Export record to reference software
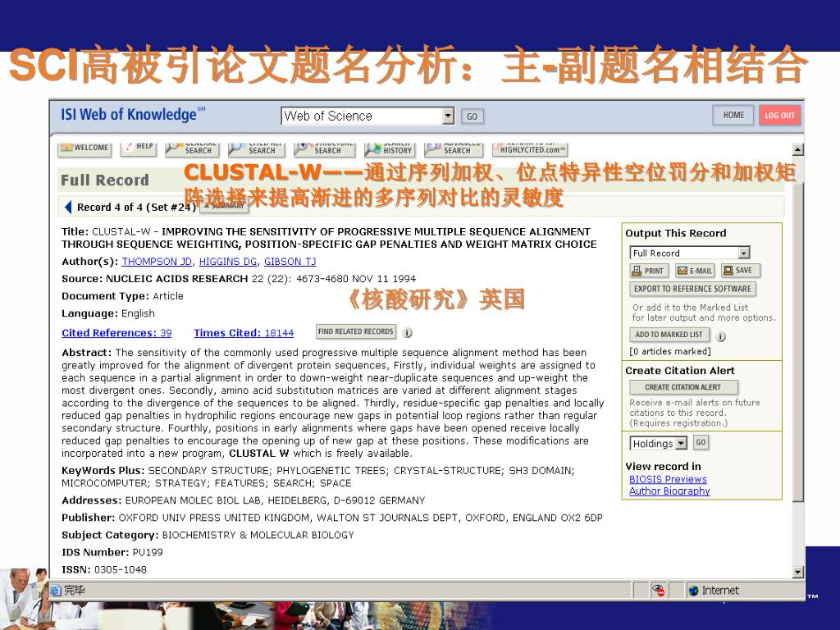Viewport: 840px width, 630px height. coord(692,289)
